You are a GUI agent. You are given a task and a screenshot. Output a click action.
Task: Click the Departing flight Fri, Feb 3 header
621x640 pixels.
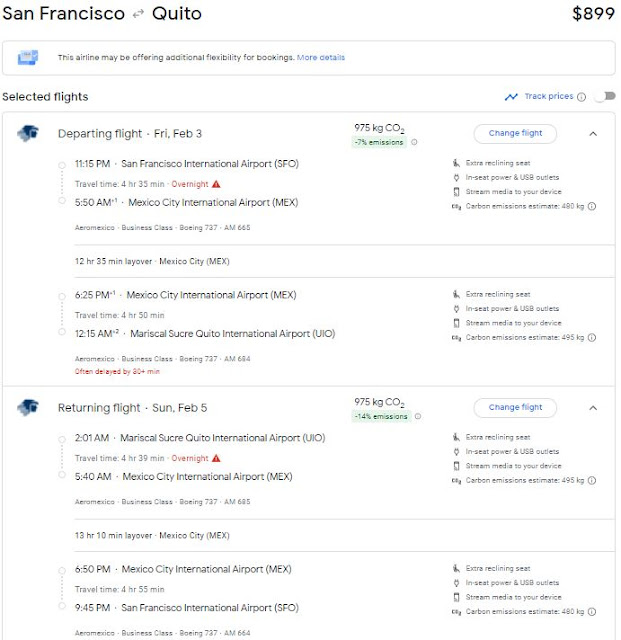(129, 134)
